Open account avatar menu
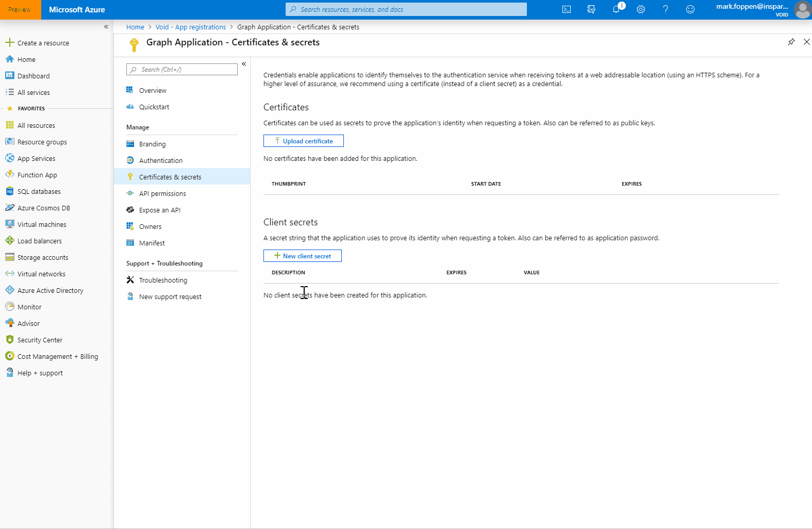 [803, 9]
